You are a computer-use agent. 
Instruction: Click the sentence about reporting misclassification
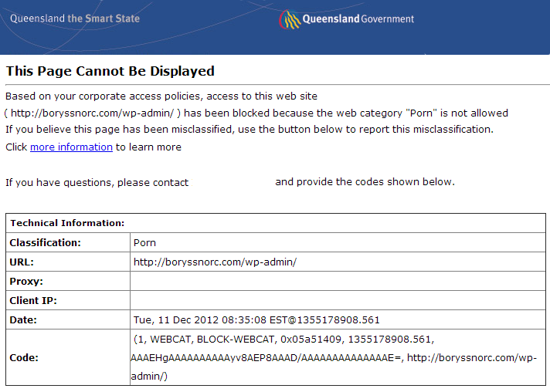coord(250,130)
